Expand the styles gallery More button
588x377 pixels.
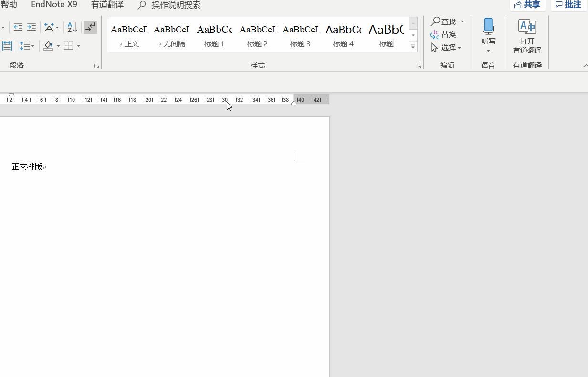click(x=413, y=47)
